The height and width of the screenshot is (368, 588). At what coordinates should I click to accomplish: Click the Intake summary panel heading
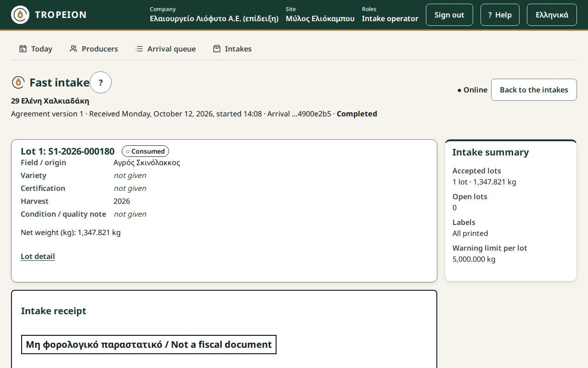pos(491,152)
